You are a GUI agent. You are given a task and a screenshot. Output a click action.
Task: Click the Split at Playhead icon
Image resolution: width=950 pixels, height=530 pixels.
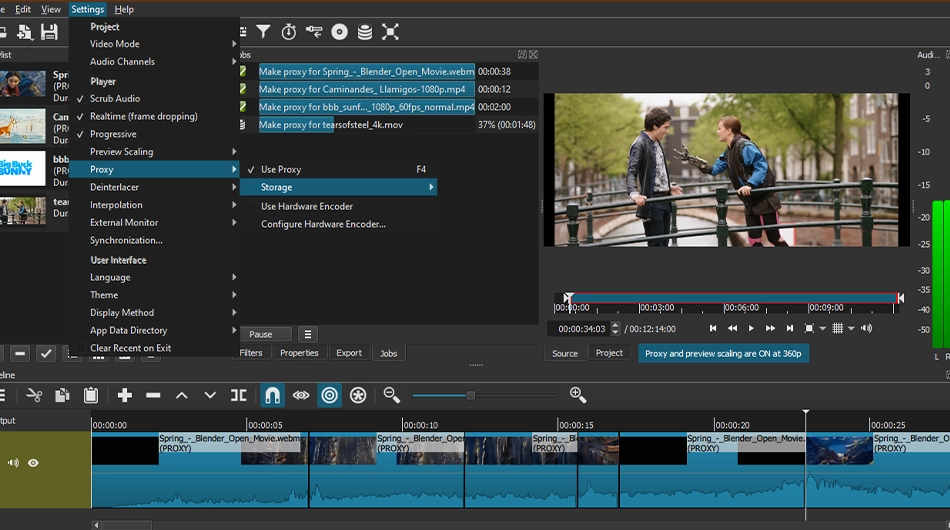click(x=238, y=396)
